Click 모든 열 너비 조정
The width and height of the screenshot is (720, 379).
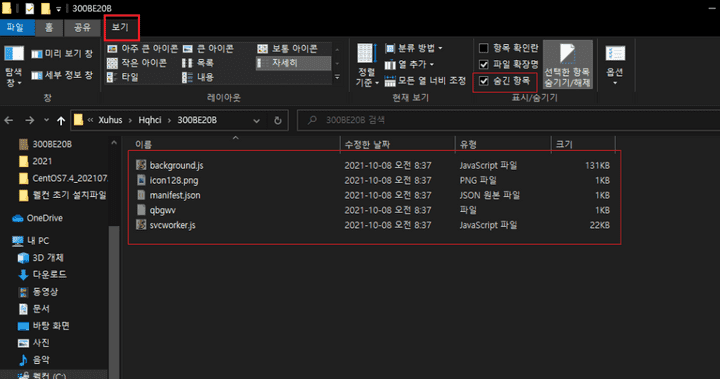pos(425,81)
